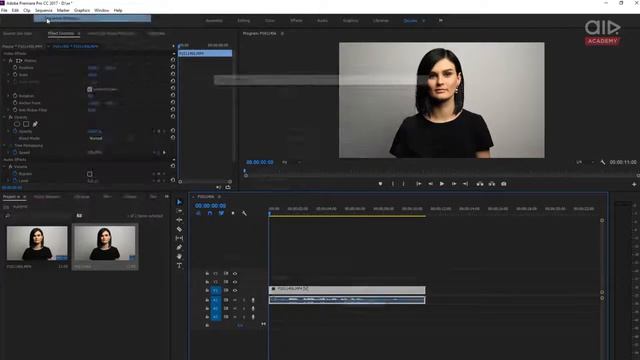Open the File menu
640x360 pixels.
[4, 10]
